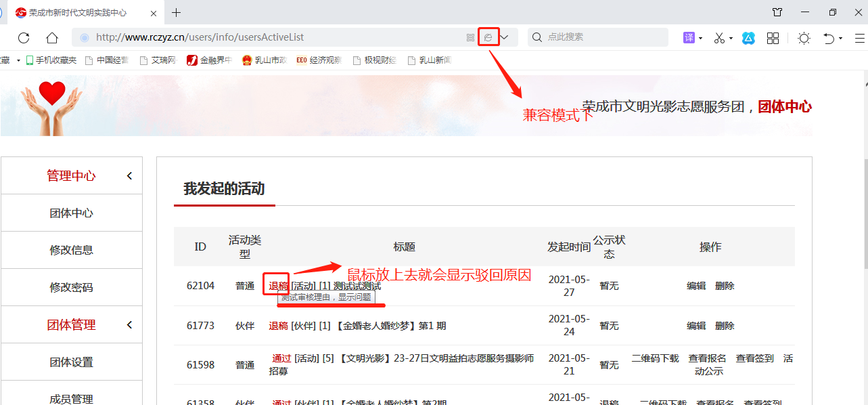Open 团体设置 in the sidebar menu

[x=71, y=362]
